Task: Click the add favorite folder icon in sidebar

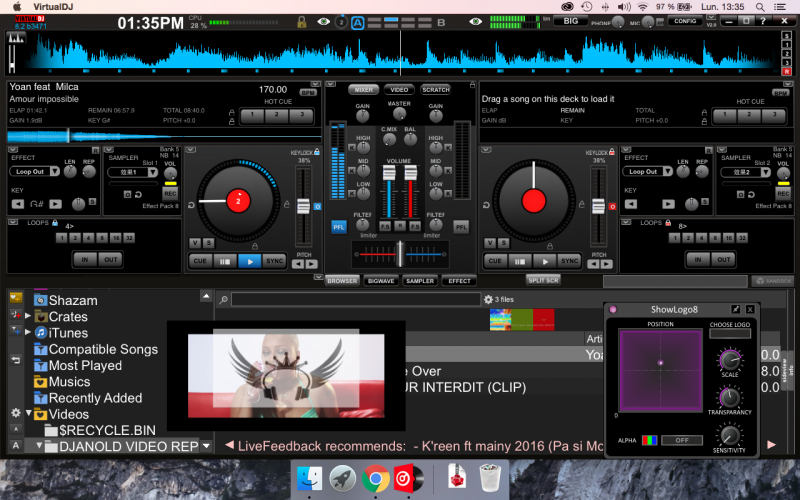Action: click(x=15, y=297)
